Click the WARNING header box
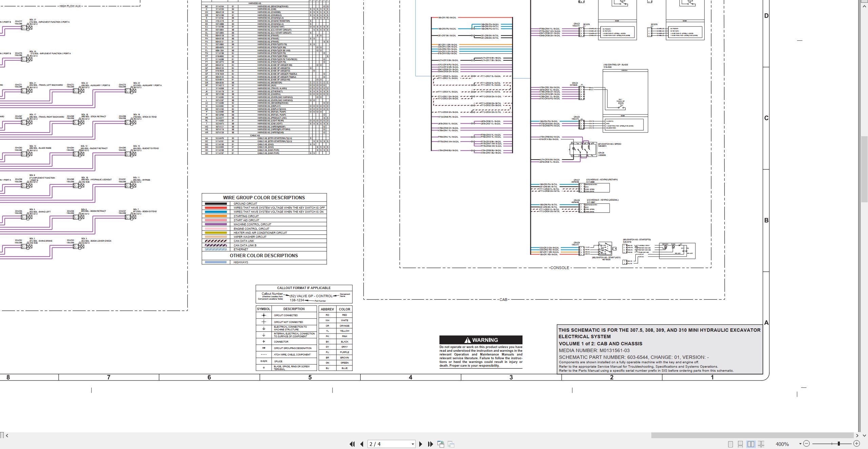The width and height of the screenshot is (868, 449). 481,340
